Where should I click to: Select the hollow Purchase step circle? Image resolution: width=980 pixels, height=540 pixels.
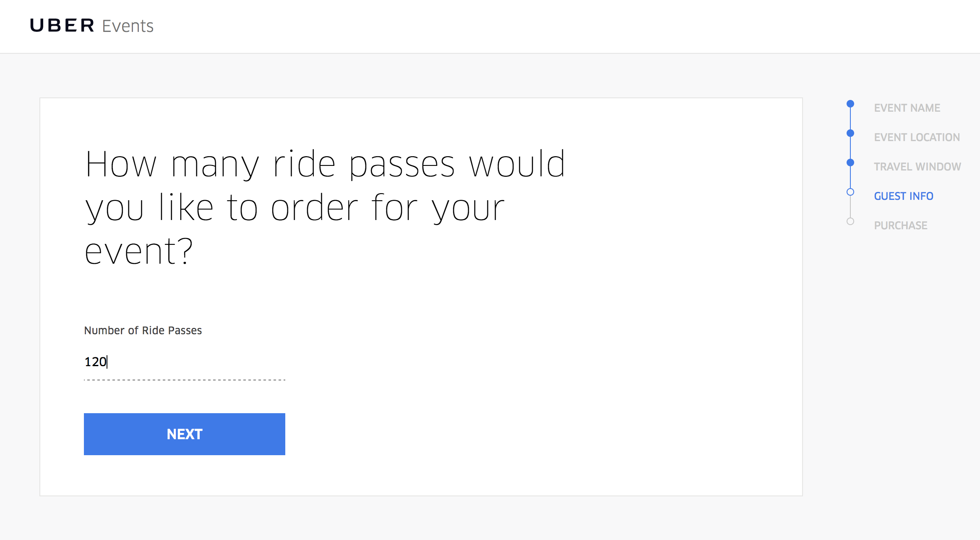click(x=850, y=221)
